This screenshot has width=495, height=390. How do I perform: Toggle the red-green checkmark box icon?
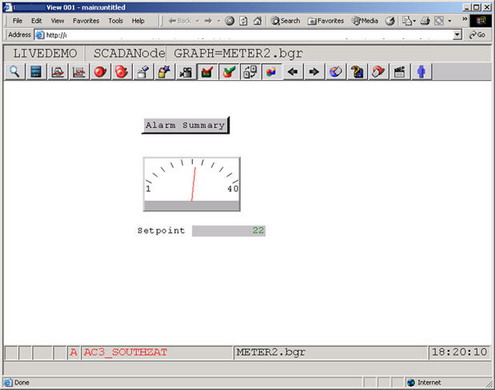pos(207,72)
